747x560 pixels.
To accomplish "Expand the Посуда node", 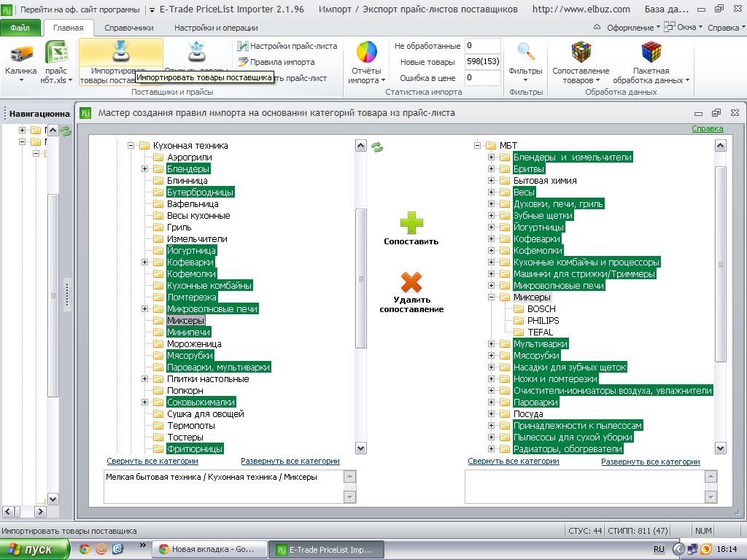I will click(x=491, y=414).
